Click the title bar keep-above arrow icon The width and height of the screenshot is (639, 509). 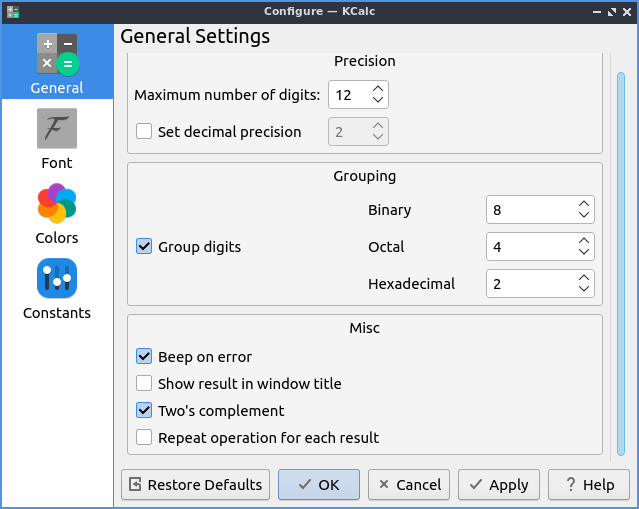coord(596,11)
